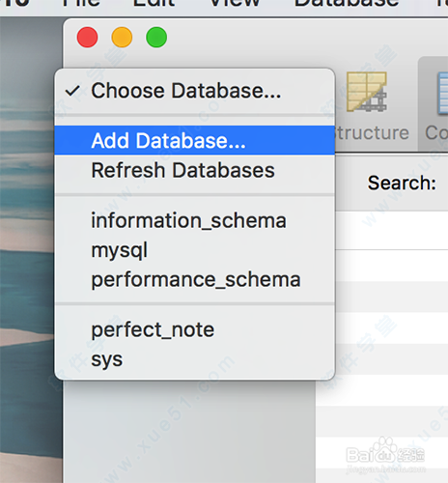Select performance_schema from the list

(195, 279)
